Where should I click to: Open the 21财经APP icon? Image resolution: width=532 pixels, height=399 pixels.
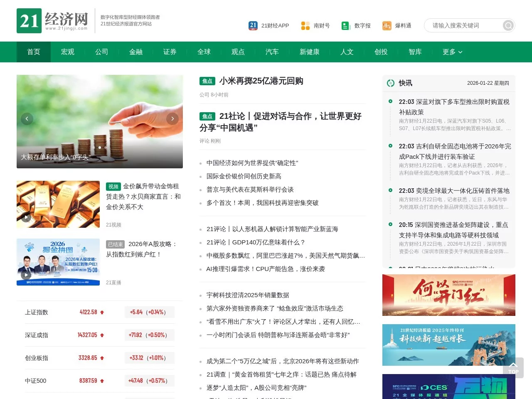[x=253, y=25]
